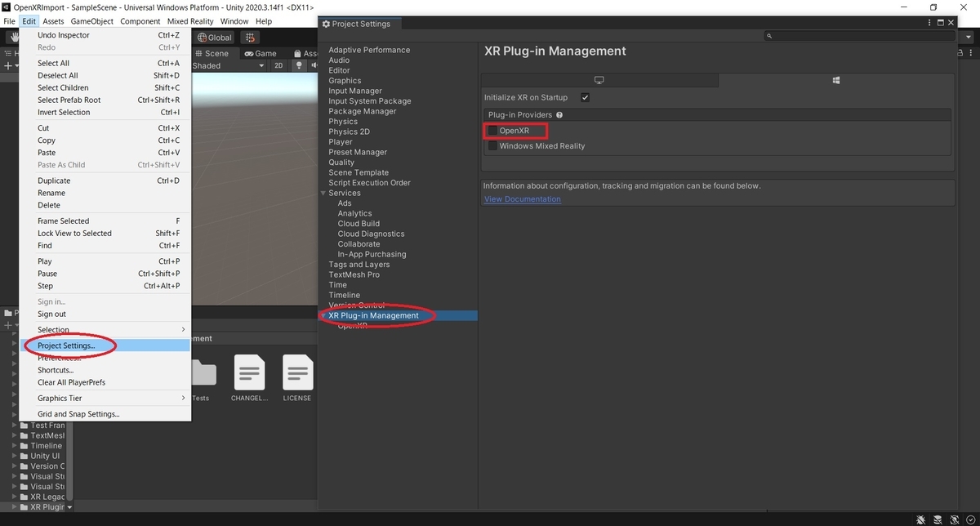
Task: Open the Selection submenu
Action: coord(105,330)
